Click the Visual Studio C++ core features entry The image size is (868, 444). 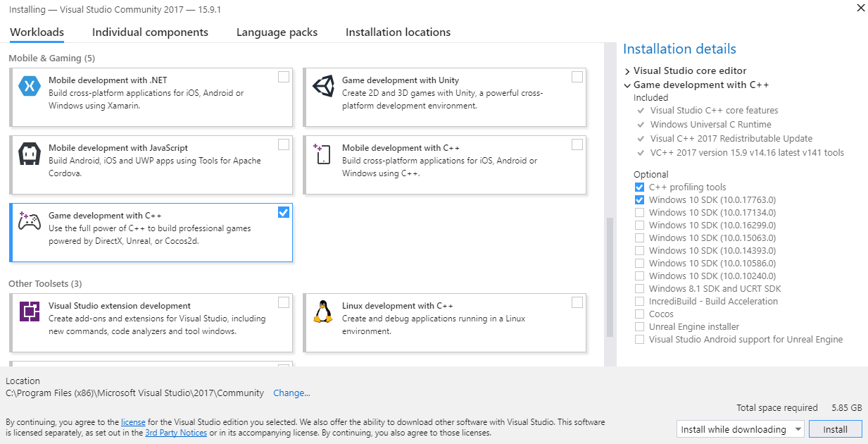tap(715, 111)
